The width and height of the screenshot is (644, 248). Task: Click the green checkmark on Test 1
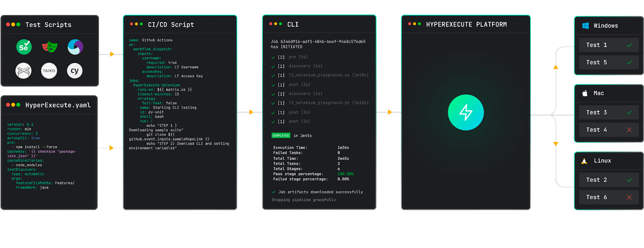coord(629,45)
